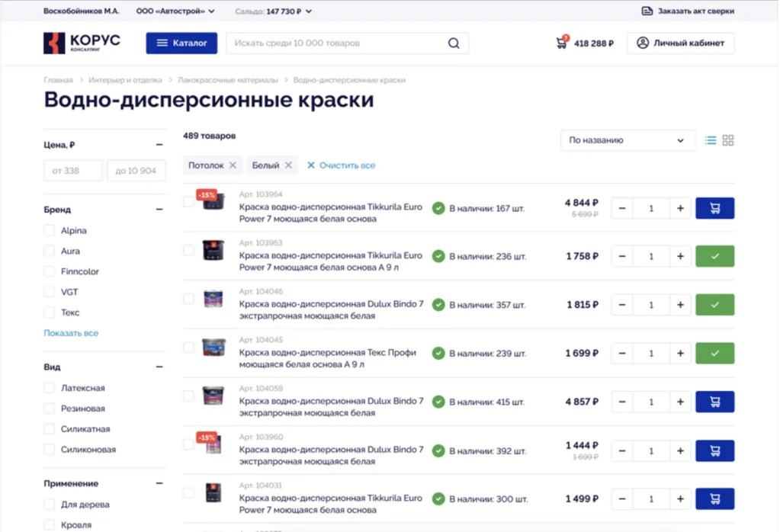The image size is (780, 532).
Task: Go to 'Лакокрасочные материалы' breadcrumb
Action: [226, 80]
